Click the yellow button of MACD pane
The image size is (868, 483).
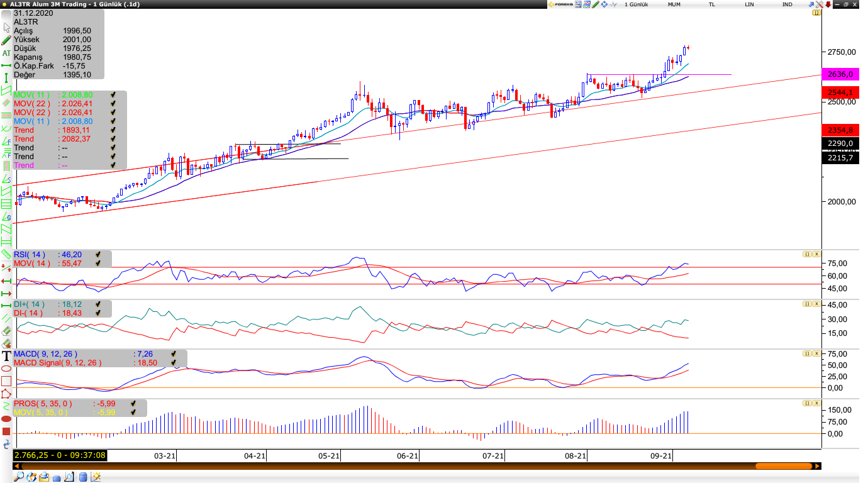pos(806,353)
